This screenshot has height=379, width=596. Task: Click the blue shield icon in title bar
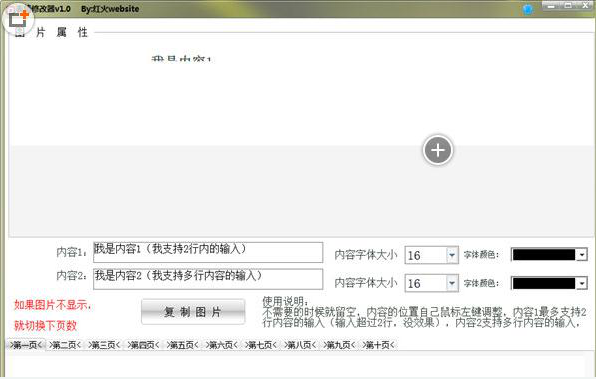[528, 9]
